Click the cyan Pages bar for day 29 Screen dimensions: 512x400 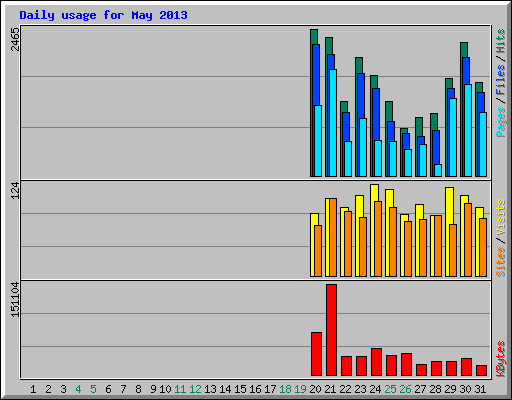point(453,137)
